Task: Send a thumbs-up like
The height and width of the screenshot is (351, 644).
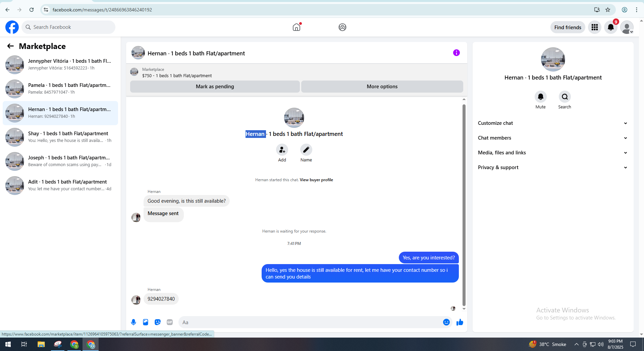Action: point(460,322)
